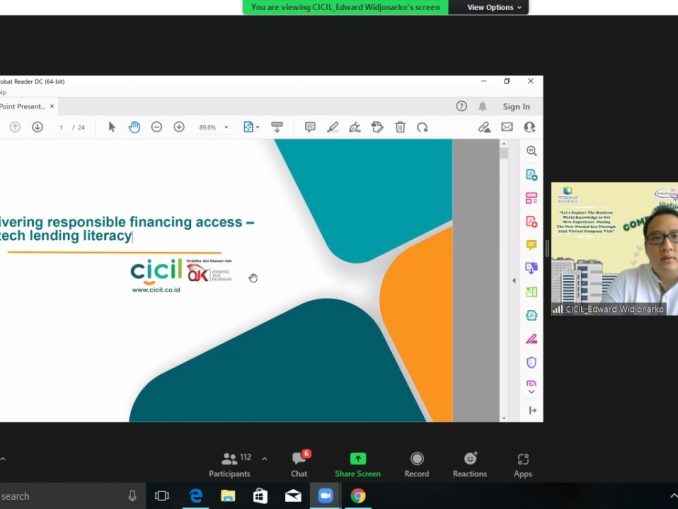Click the delete trash icon

[400, 127]
